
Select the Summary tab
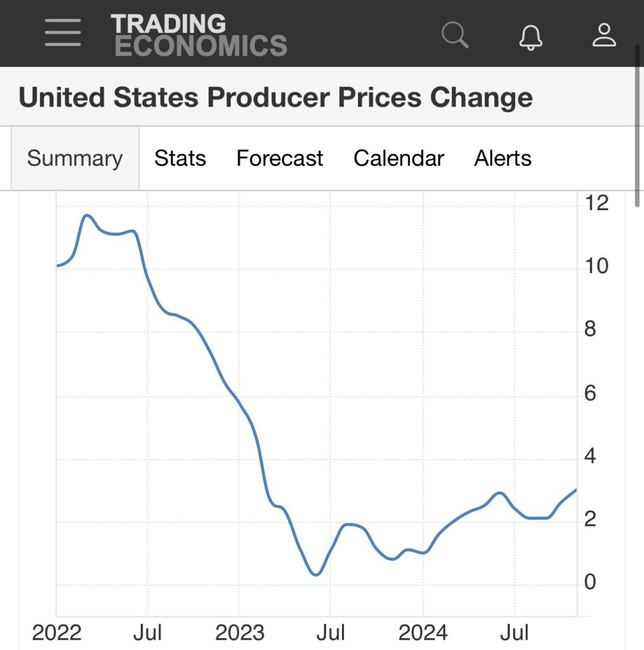pyautogui.click(x=75, y=158)
